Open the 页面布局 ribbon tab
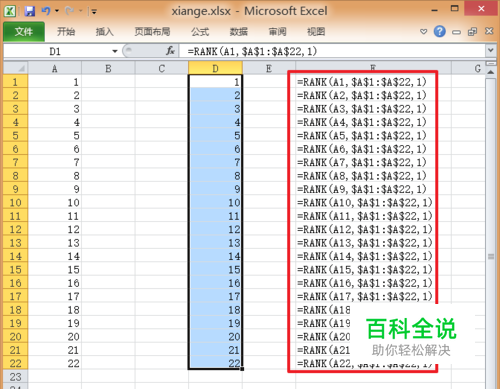The height and width of the screenshot is (389, 500). [x=152, y=32]
